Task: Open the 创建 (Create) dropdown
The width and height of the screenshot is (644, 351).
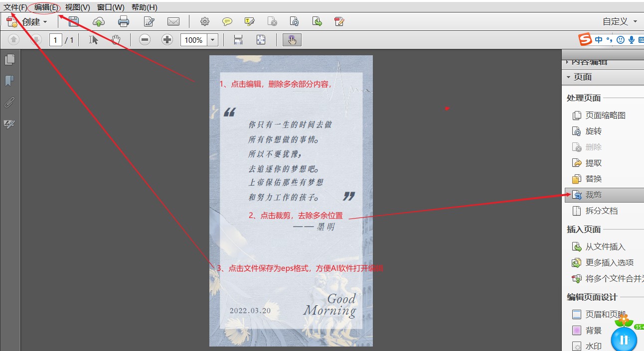Action: [28, 22]
